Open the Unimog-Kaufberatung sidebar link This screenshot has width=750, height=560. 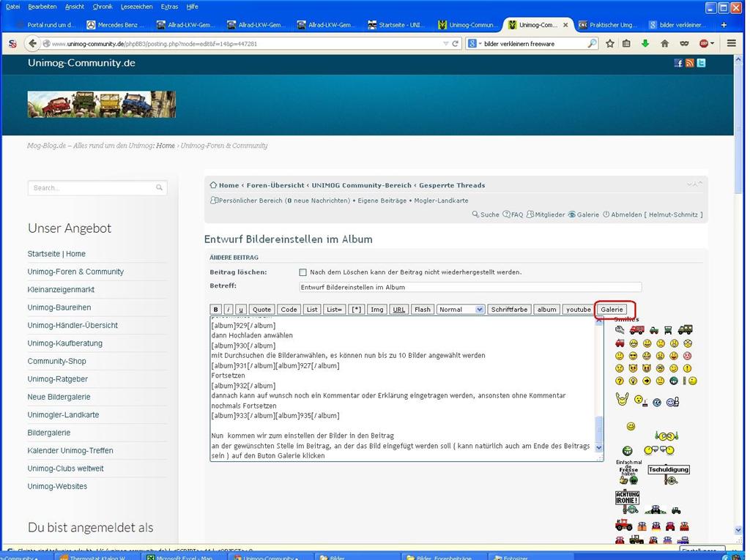pyautogui.click(x=65, y=343)
